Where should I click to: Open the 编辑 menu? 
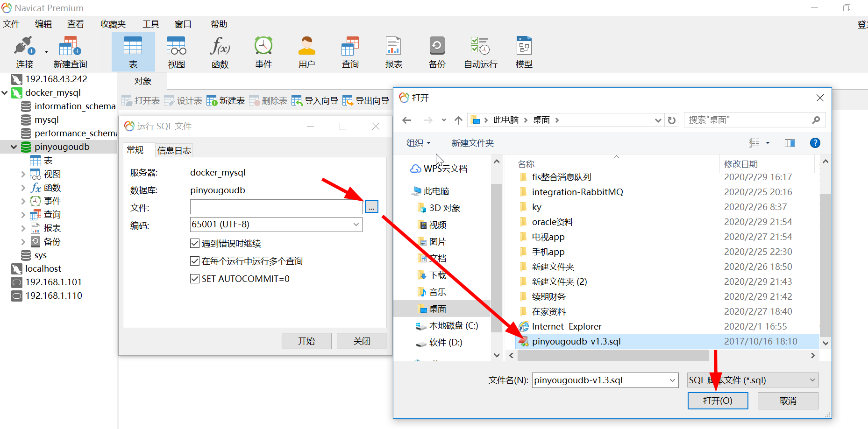coord(43,24)
